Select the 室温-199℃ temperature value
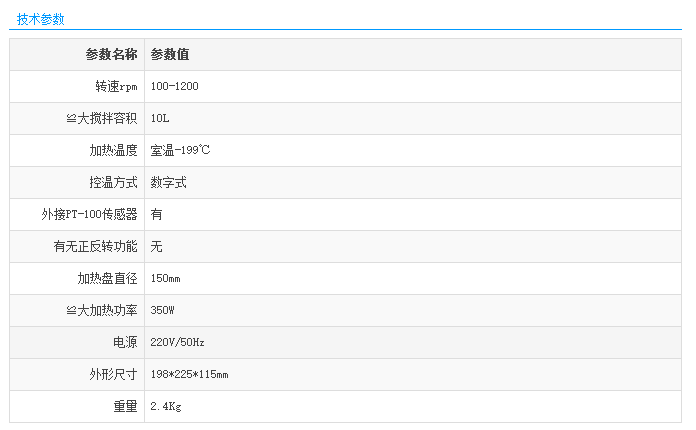 tap(180, 151)
